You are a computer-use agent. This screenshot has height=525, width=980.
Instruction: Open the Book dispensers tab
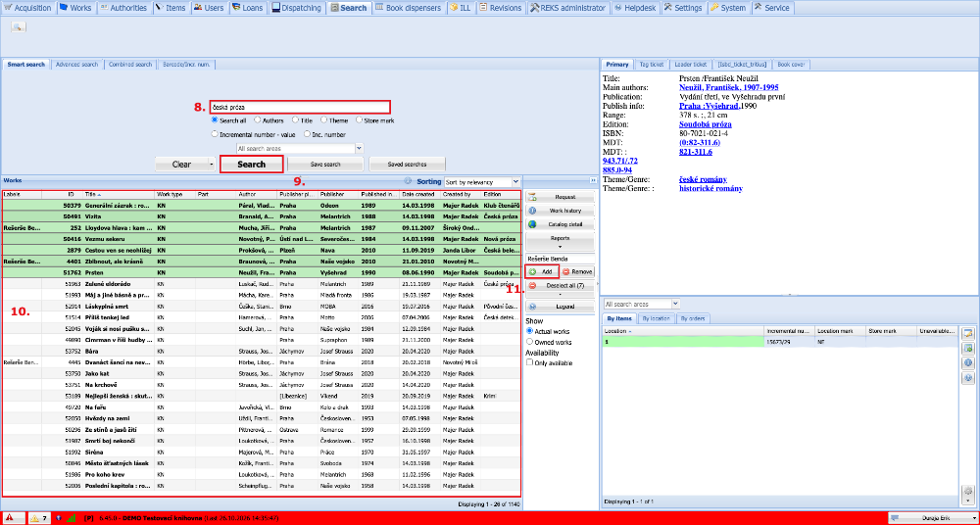[x=409, y=8]
